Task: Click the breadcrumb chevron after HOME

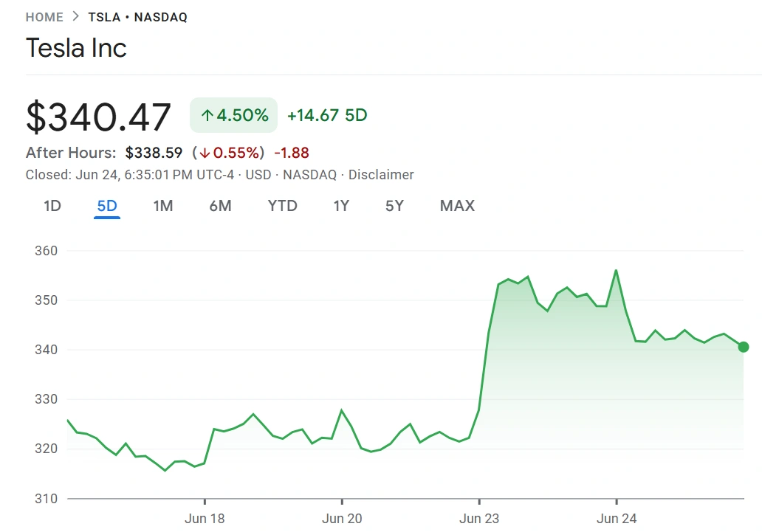Action: [x=75, y=16]
